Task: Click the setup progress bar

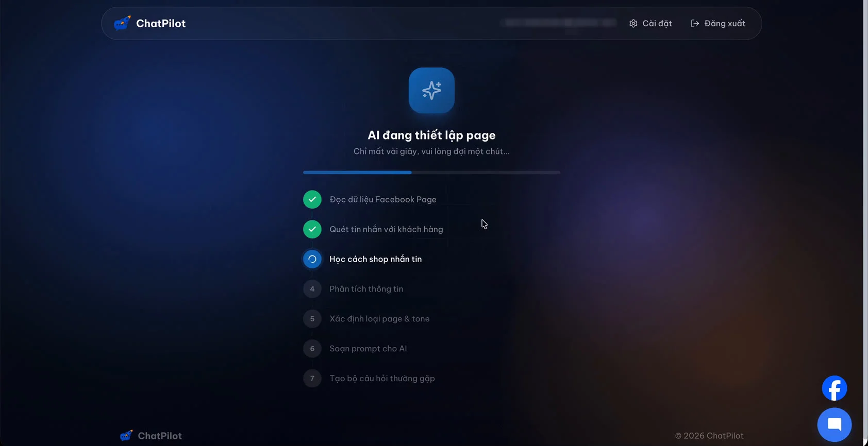Action: pyautogui.click(x=431, y=173)
